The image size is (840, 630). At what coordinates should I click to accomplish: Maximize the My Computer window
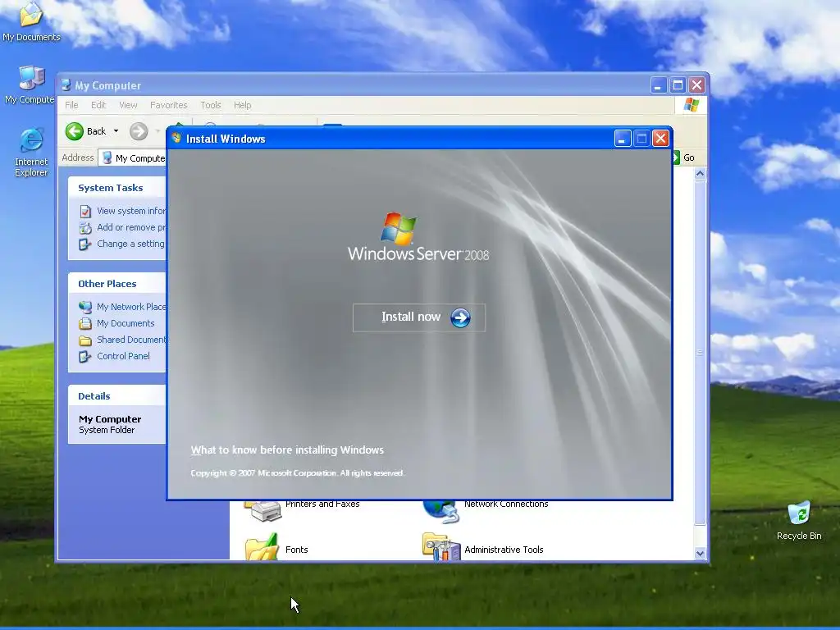pos(678,85)
